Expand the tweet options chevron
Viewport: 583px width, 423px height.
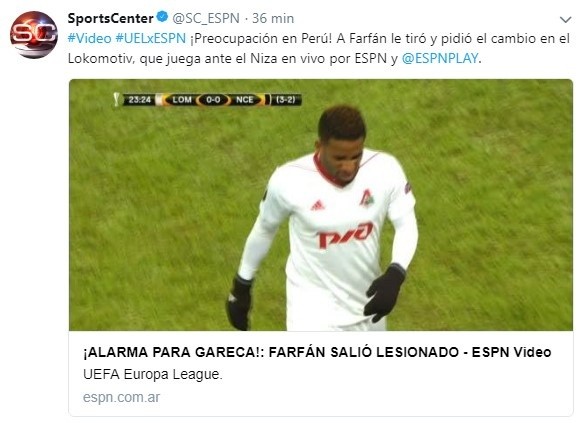point(566,19)
